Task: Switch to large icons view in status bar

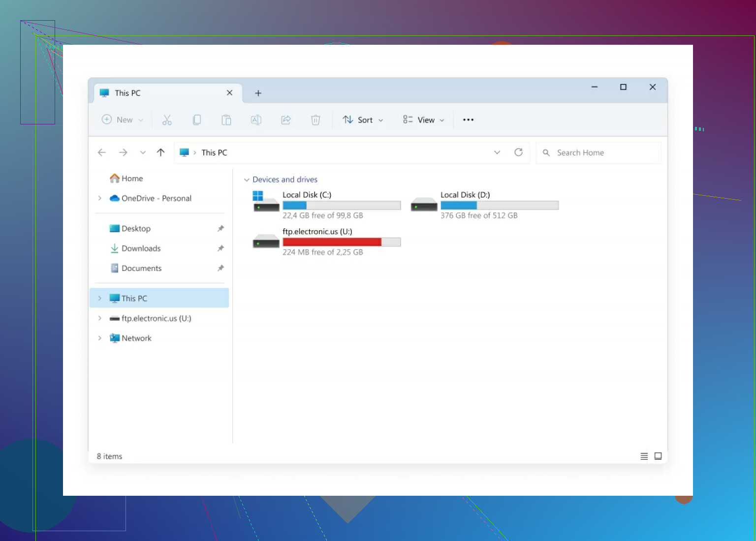Action: point(658,456)
